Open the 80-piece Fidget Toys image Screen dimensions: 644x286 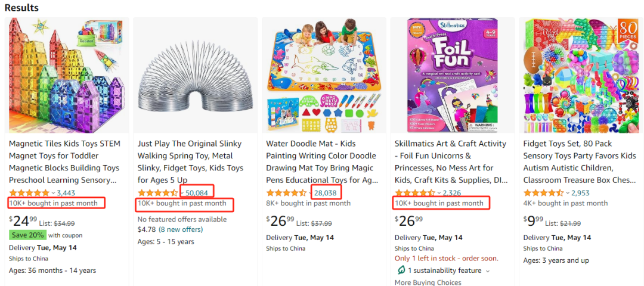point(581,74)
